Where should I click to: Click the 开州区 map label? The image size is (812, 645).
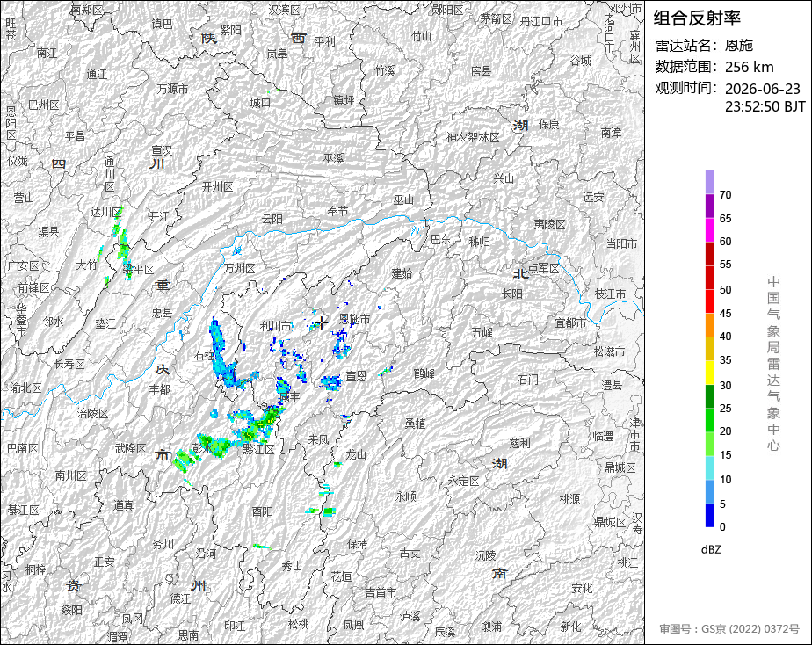[x=218, y=186]
